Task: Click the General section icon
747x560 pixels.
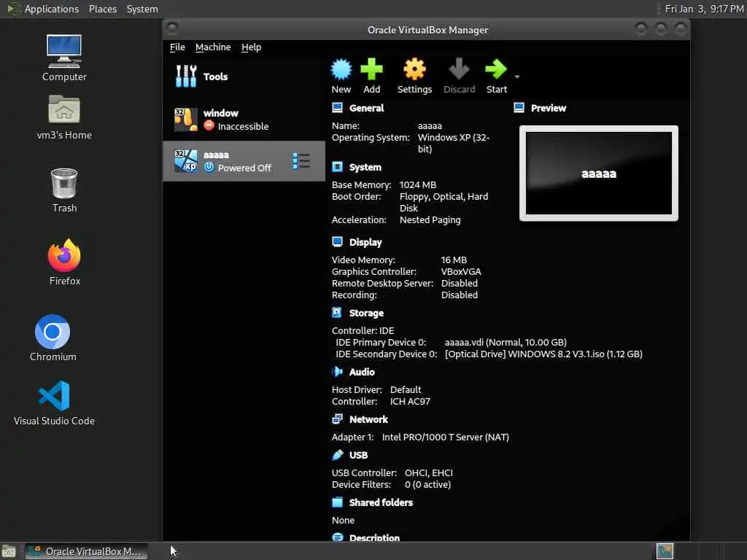Action: tap(337, 108)
